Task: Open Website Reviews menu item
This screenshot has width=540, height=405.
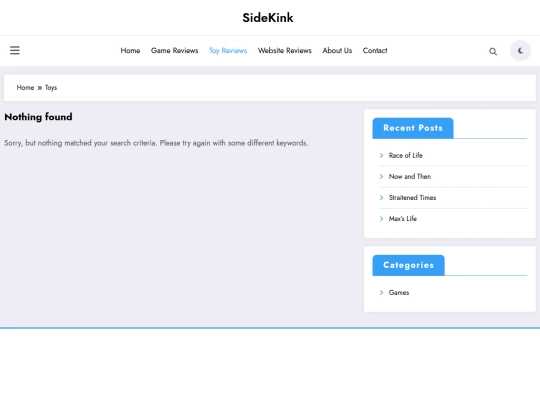Action: click(x=285, y=51)
